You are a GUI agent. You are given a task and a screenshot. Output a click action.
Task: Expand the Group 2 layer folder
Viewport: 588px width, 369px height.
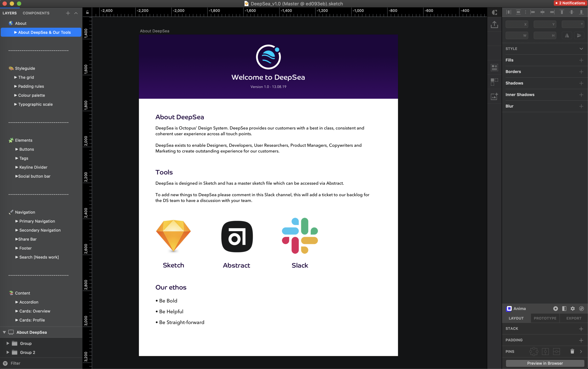click(x=8, y=352)
